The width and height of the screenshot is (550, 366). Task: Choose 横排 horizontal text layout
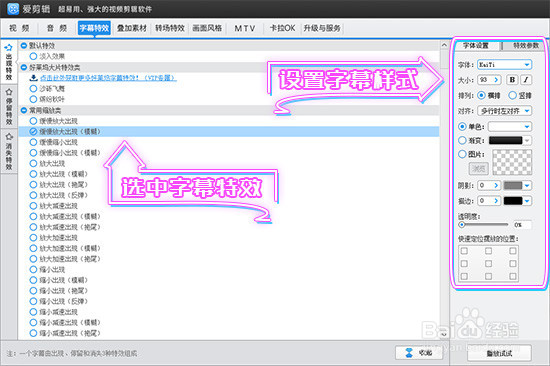[x=482, y=95]
